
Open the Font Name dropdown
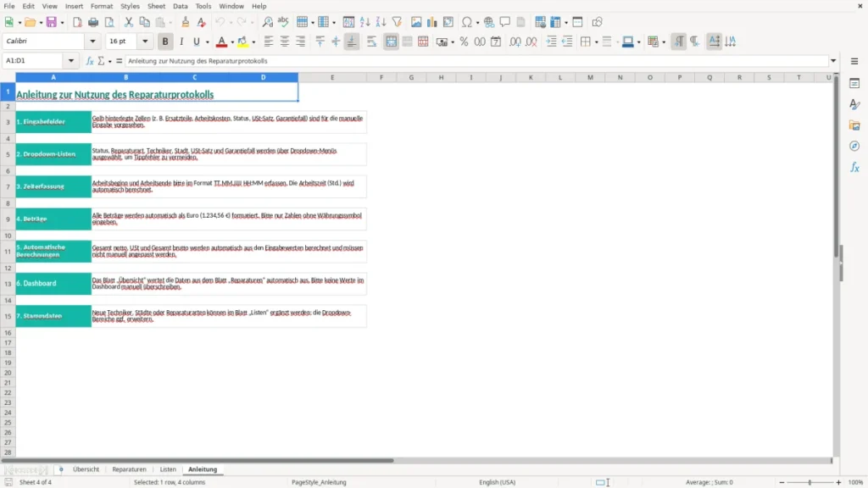pyautogui.click(x=92, y=41)
